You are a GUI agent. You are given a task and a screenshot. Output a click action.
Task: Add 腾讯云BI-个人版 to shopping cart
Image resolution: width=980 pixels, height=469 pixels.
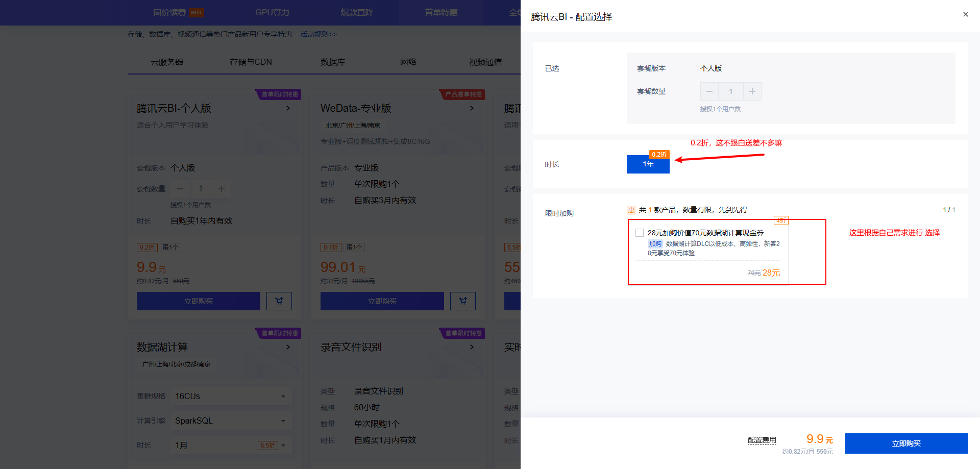pos(279,301)
